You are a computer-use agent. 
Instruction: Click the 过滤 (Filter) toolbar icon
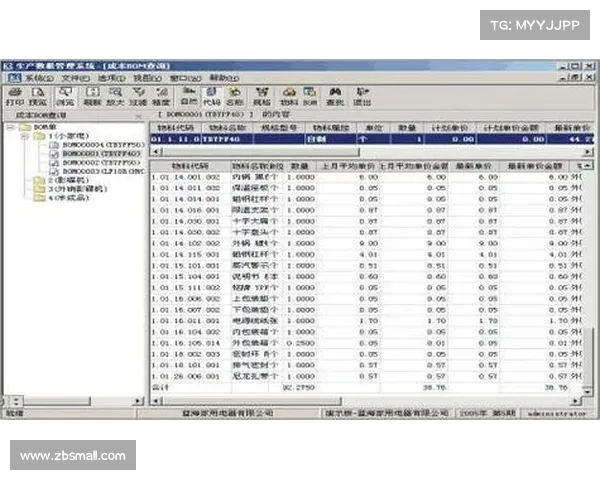[x=138, y=97]
